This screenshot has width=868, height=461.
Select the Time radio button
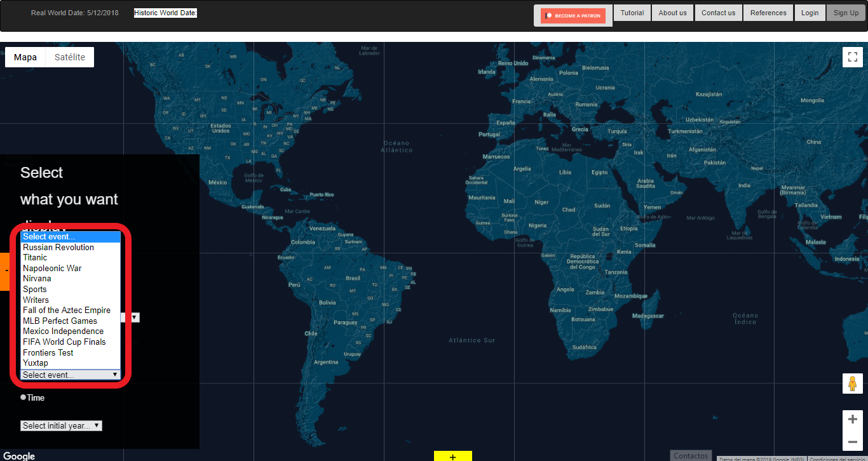(24, 398)
